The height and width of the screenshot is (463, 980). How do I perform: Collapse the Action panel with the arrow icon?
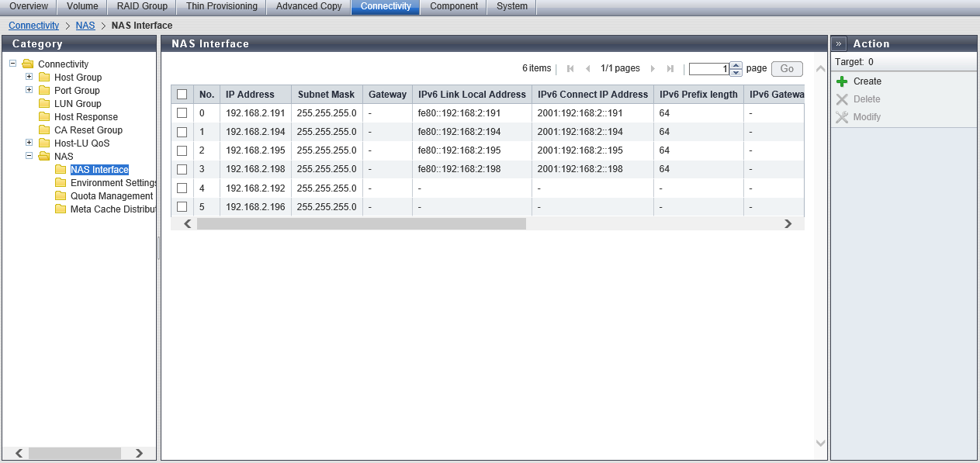click(x=839, y=44)
